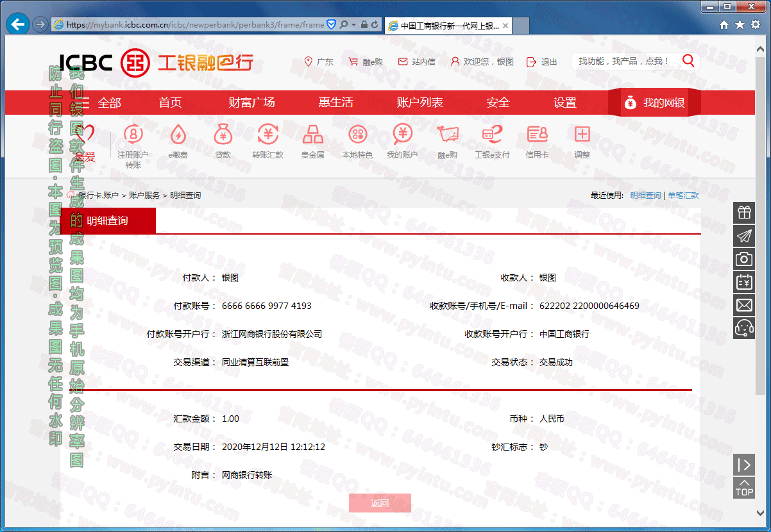Select payer account 6666 6666 9977 4193
The height and width of the screenshot is (532, 771).
(x=267, y=306)
